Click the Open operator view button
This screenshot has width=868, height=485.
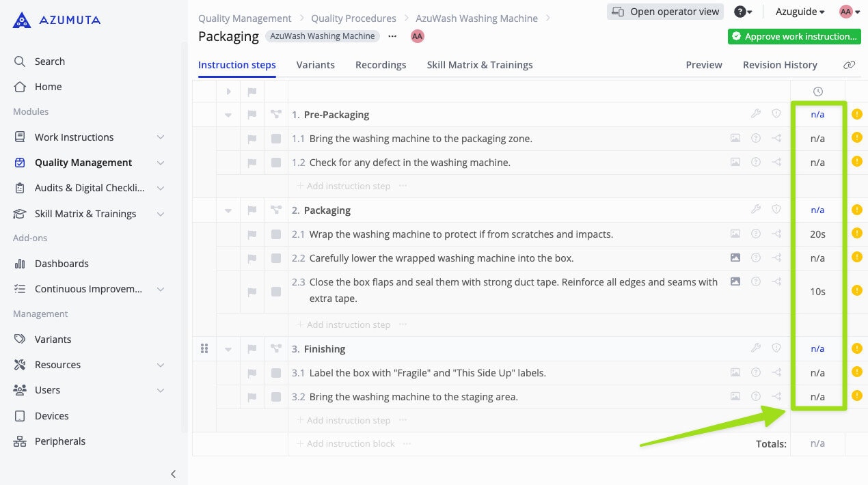click(x=666, y=12)
